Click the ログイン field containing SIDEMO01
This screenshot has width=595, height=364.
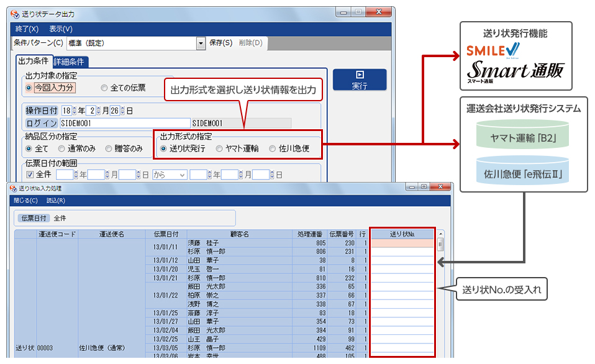coord(125,124)
